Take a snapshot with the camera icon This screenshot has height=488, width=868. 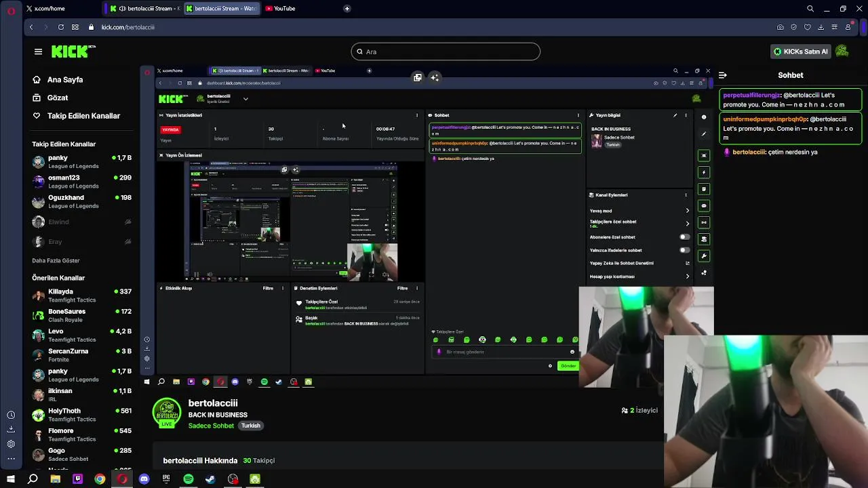pos(781,27)
